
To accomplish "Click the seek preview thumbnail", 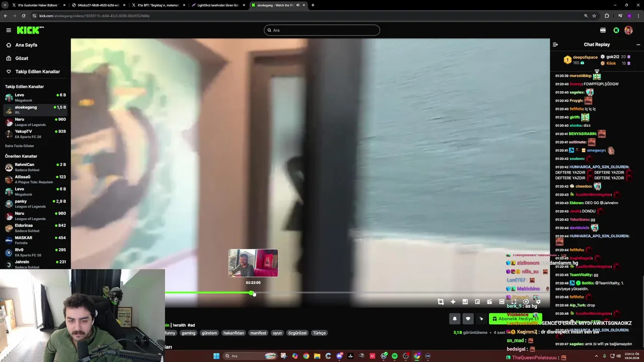I will click(x=253, y=263).
